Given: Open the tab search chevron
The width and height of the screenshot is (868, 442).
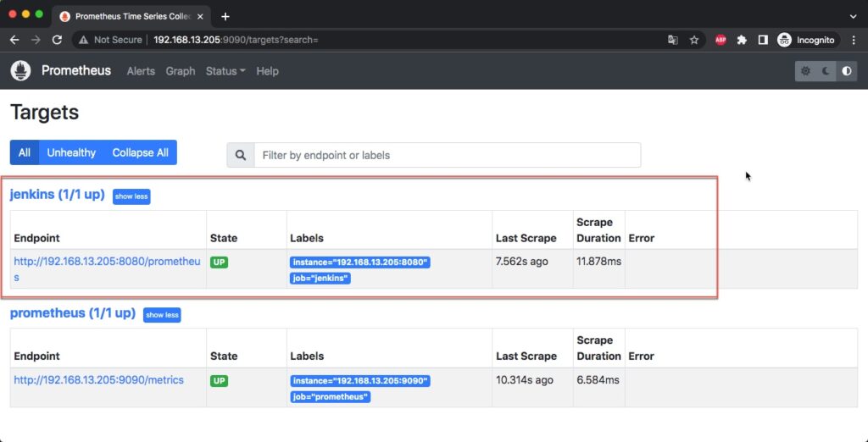Looking at the screenshot, I should (853, 17).
